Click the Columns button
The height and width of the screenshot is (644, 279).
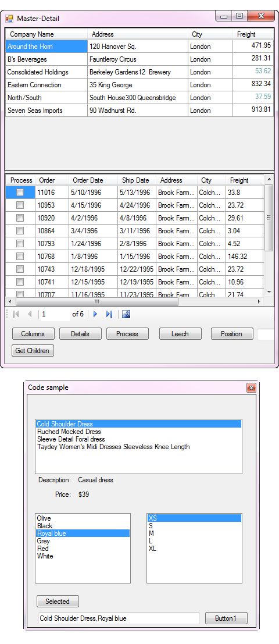pos(33,334)
